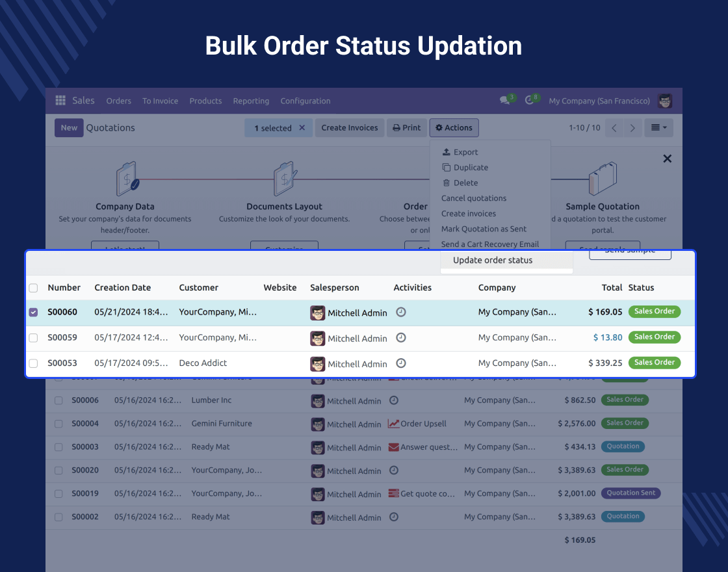Screen dimensions: 728x572
Task: Open the To Invoice menu
Action: (160, 101)
